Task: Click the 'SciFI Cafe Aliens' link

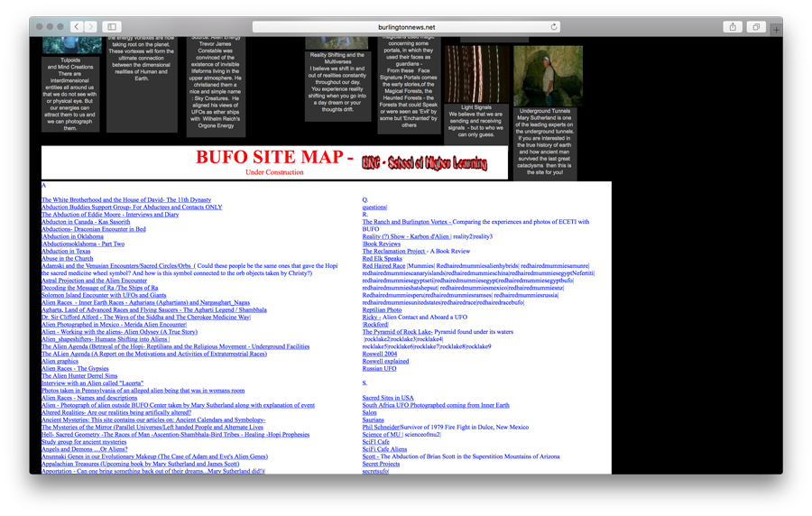Action: click(384, 449)
